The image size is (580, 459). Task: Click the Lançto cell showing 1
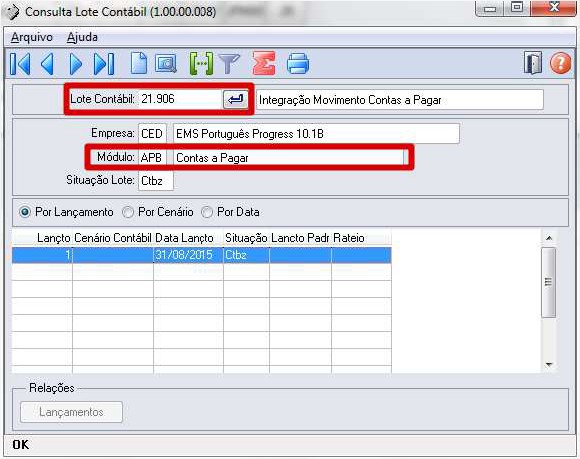(x=42, y=255)
